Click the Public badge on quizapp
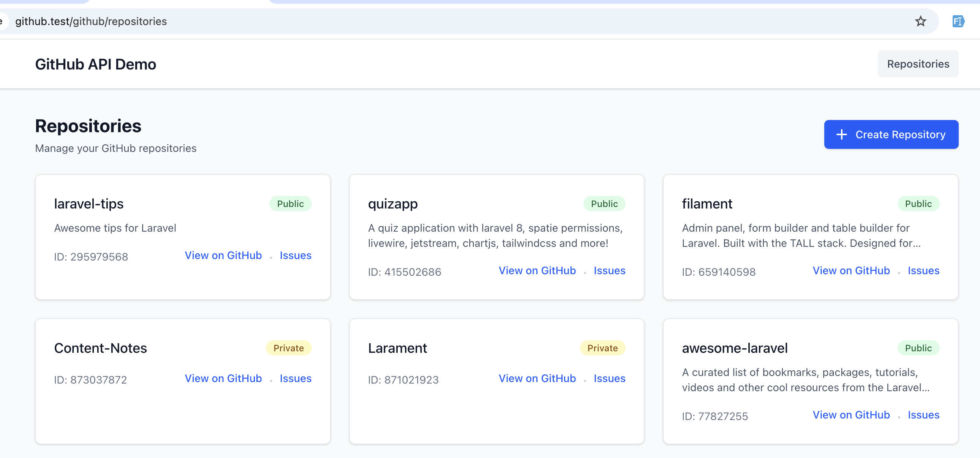 point(604,204)
